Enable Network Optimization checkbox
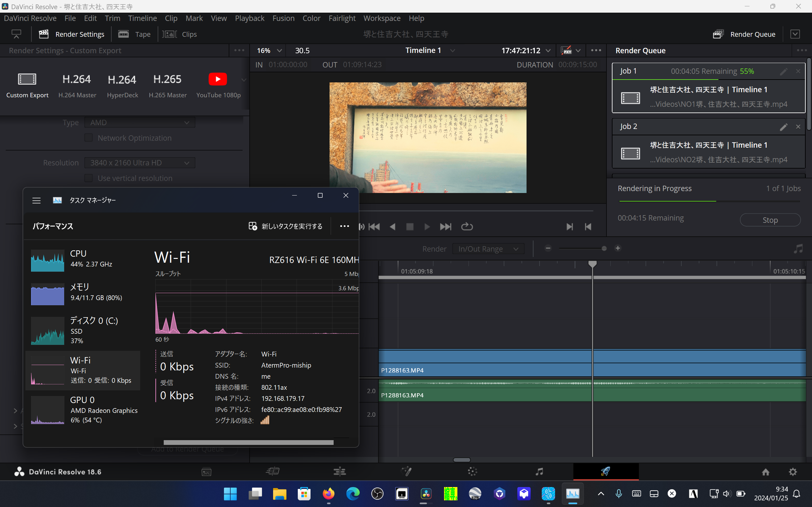Image resolution: width=812 pixels, height=507 pixels. click(88, 138)
